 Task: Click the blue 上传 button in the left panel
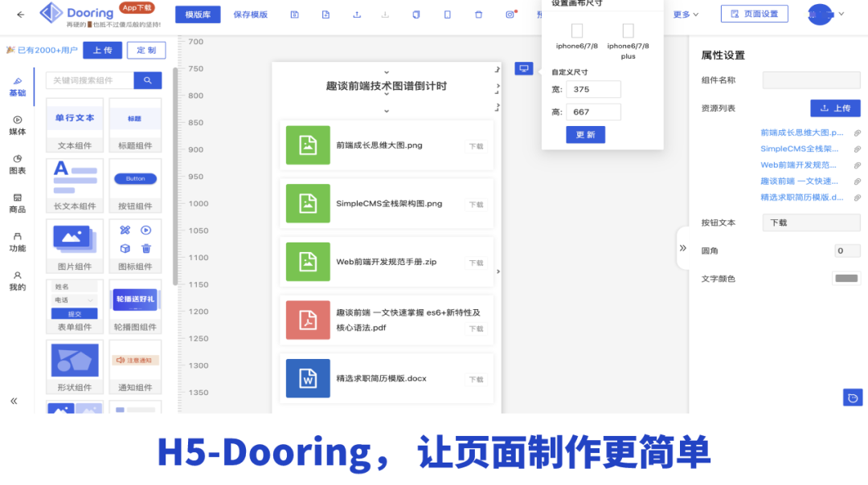[102, 50]
